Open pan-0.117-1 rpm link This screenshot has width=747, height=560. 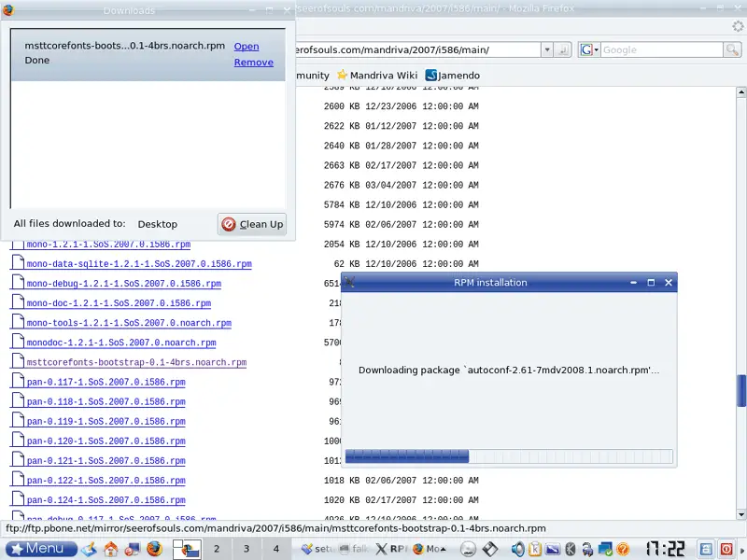[x=106, y=382]
